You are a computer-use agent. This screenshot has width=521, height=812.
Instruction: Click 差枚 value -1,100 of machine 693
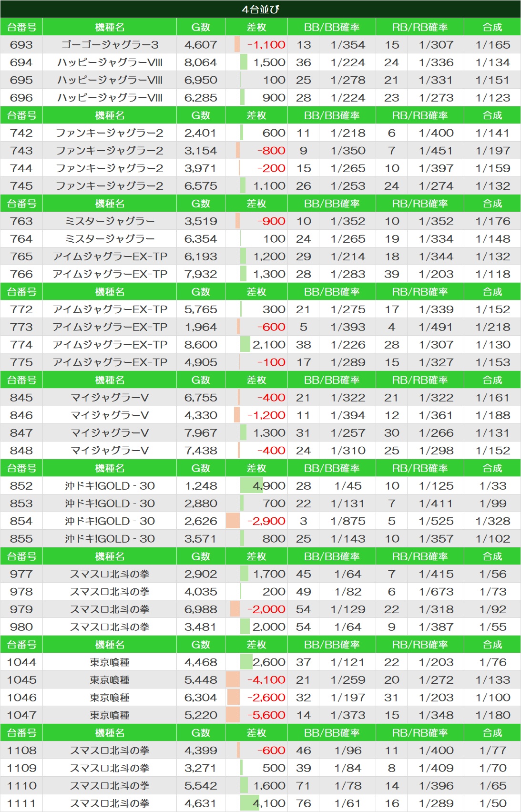click(x=266, y=45)
